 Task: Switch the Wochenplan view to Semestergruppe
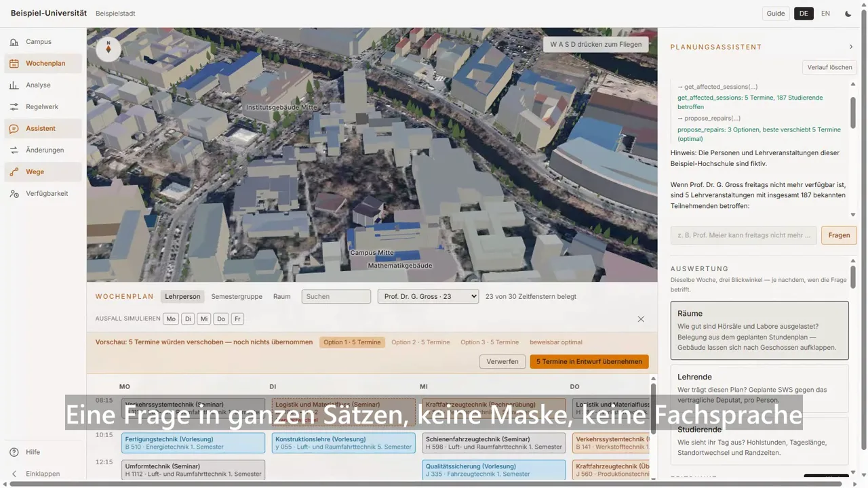237,296
